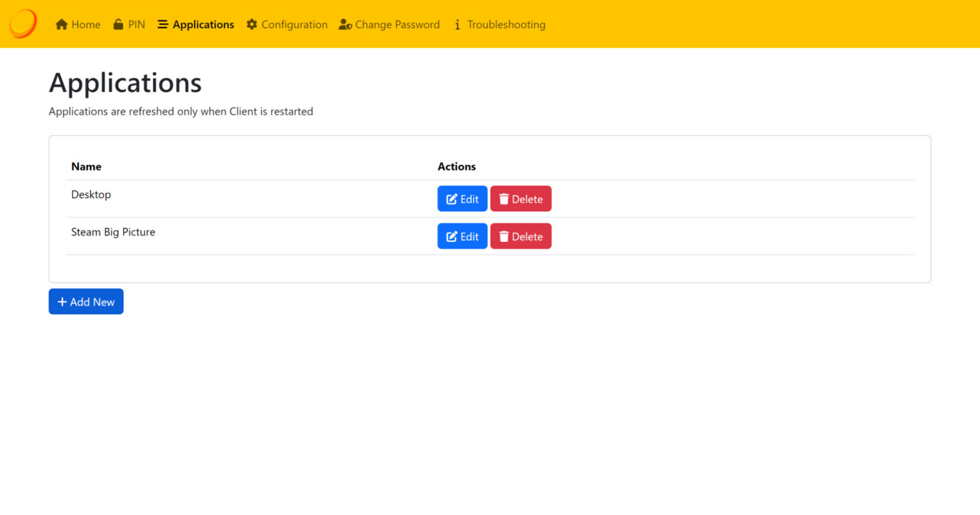Add a new application
The width and height of the screenshot is (980, 515).
(85, 301)
